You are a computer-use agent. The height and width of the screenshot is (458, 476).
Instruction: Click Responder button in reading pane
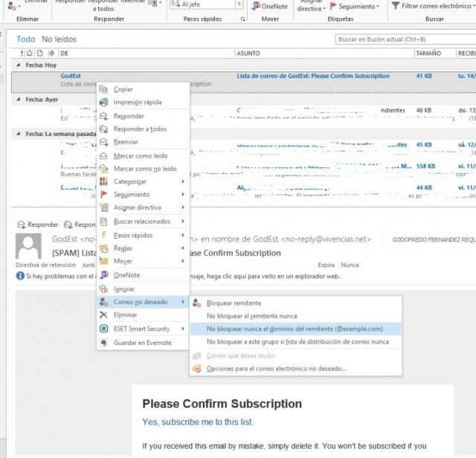click(38, 225)
